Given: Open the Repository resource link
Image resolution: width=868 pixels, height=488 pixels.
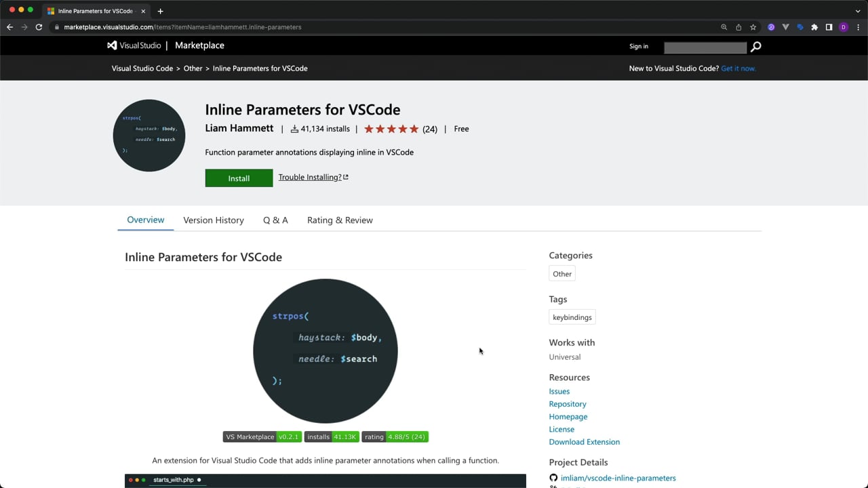Looking at the screenshot, I should pos(568,404).
